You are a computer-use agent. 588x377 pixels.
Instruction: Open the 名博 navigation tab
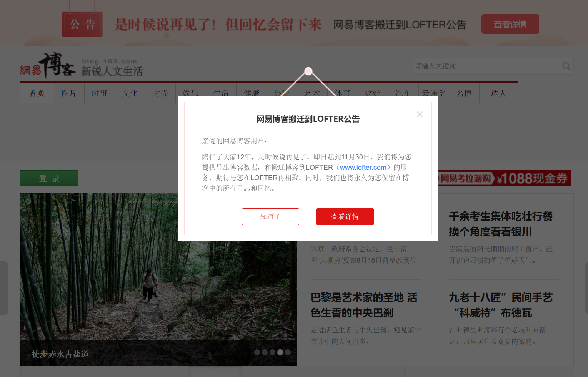click(x=464, y=93)
